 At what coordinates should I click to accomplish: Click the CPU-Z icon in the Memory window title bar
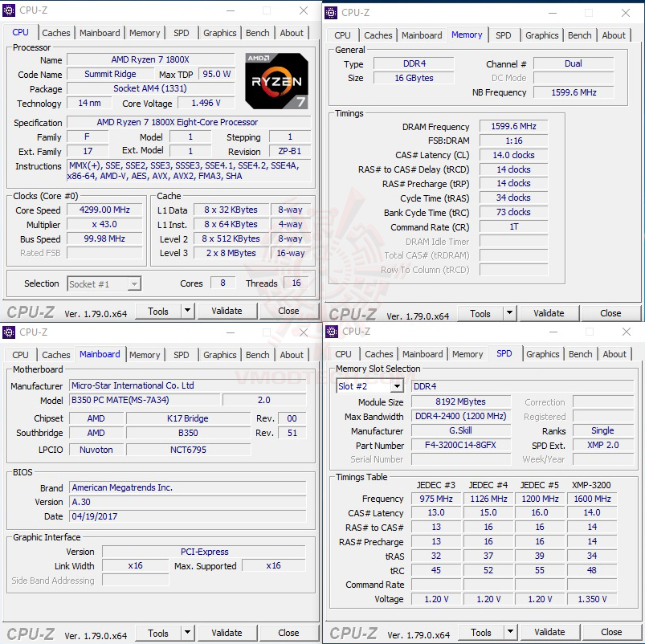329,13
